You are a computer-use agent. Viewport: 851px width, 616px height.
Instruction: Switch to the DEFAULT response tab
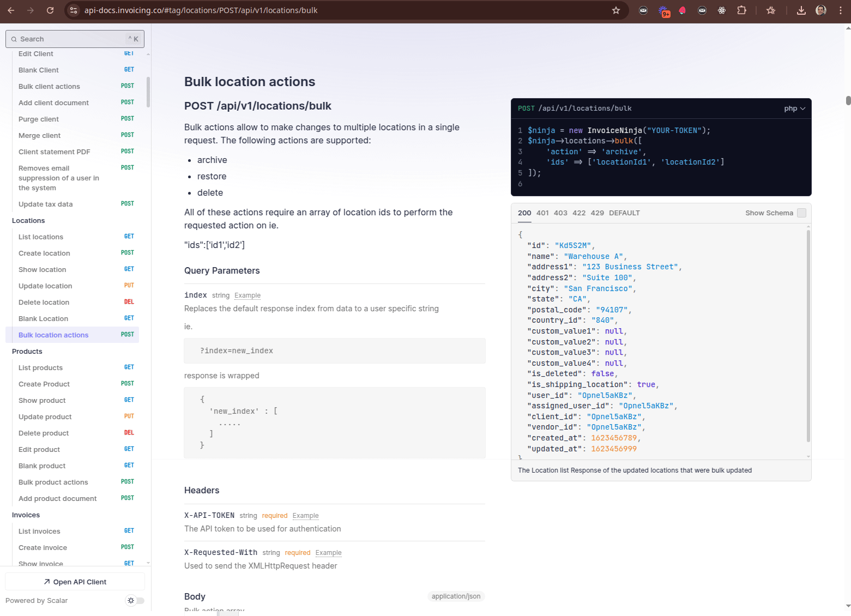click(624, 213)
